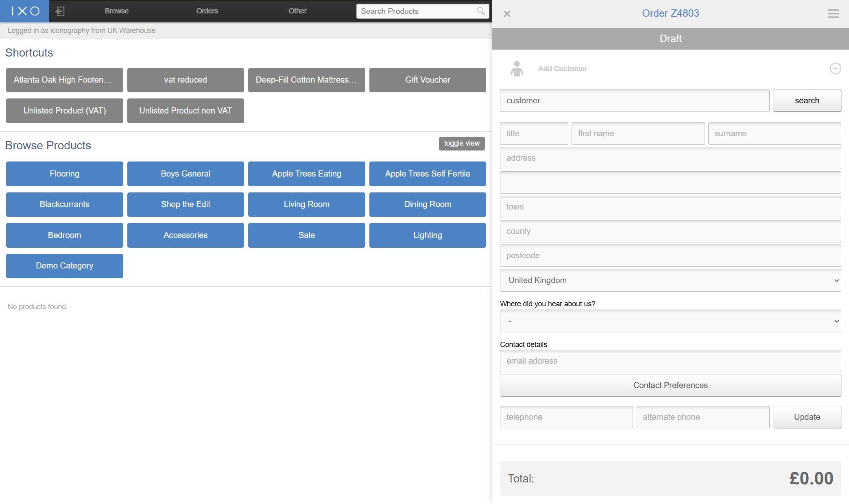Open the order hamburger menu
Screen dimensions: 849x504
[x=833, y=14]
